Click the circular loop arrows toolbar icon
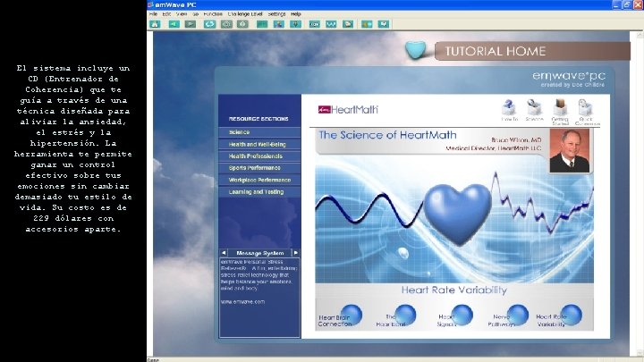 pyautogui.click(x=209, y=24)
